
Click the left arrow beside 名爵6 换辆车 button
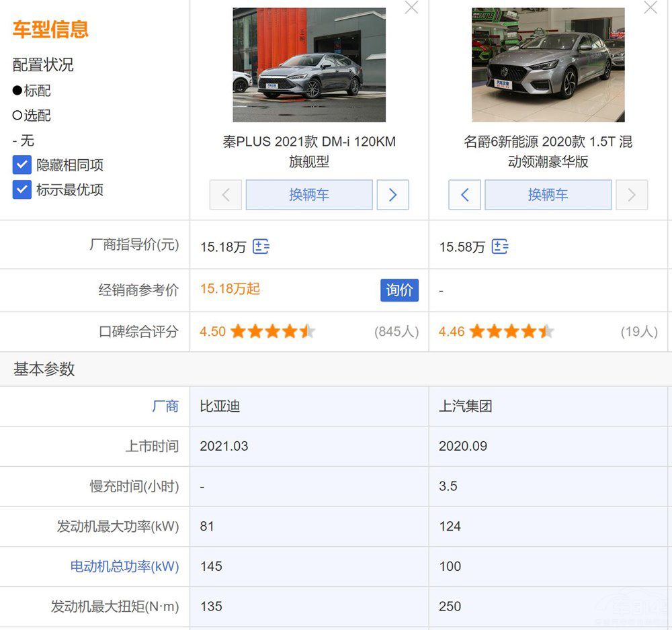click(464, 195)
